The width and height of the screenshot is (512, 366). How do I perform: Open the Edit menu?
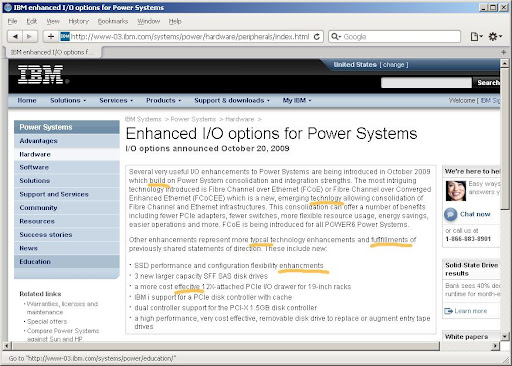click(32, 21)
